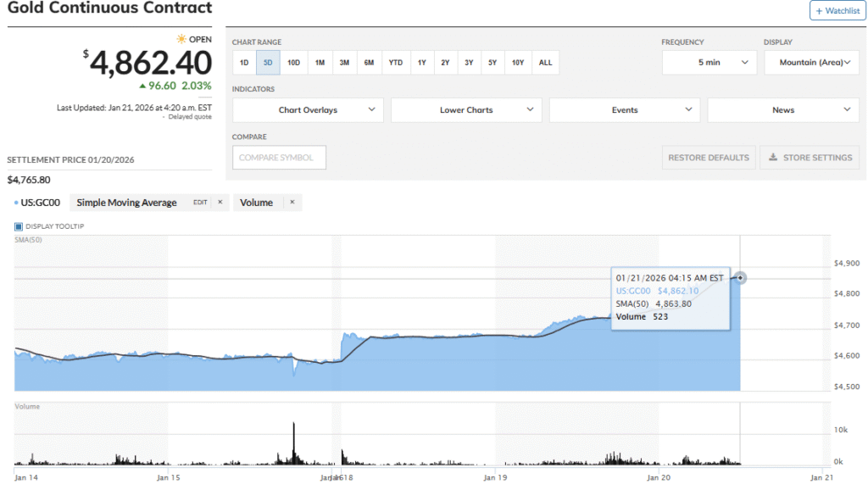Click the crosshair marker on the chart line
The image size is (868, 490).
tap(741, 278)
